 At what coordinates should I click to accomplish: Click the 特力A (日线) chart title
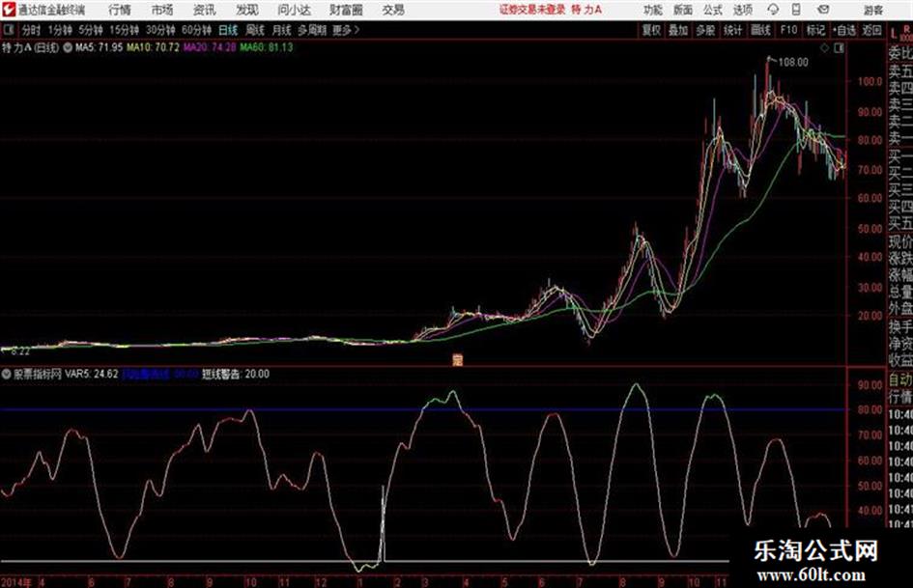point(30,47)
